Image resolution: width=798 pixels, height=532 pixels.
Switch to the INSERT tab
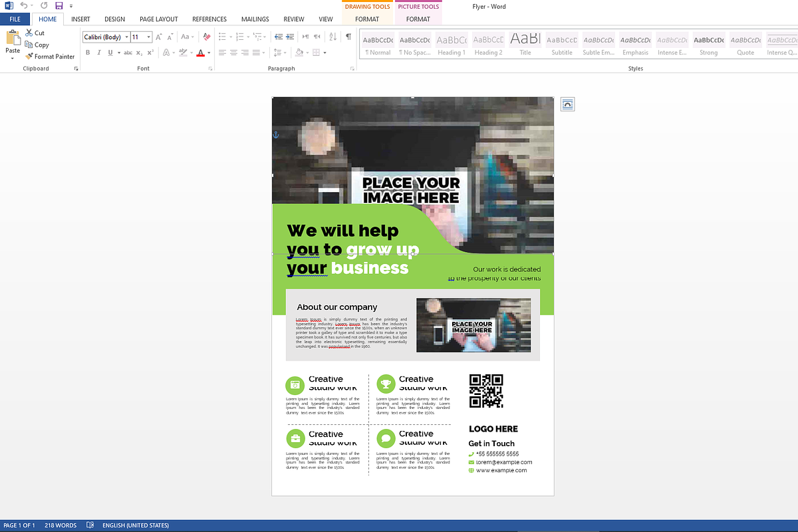click(80, 19)
